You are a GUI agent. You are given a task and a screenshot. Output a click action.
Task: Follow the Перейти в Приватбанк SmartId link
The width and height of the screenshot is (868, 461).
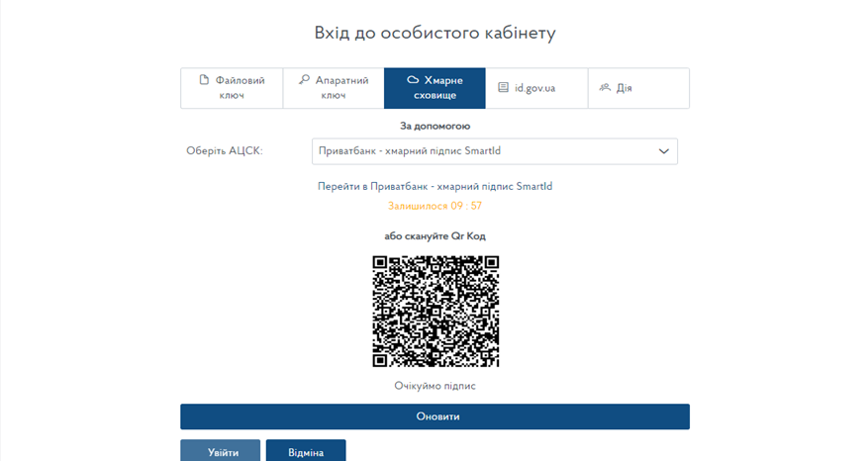[434, 187]
